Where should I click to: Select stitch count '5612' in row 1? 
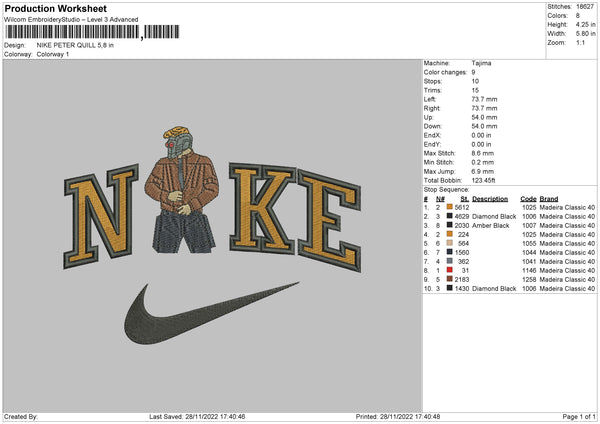[x=461, y=207]
